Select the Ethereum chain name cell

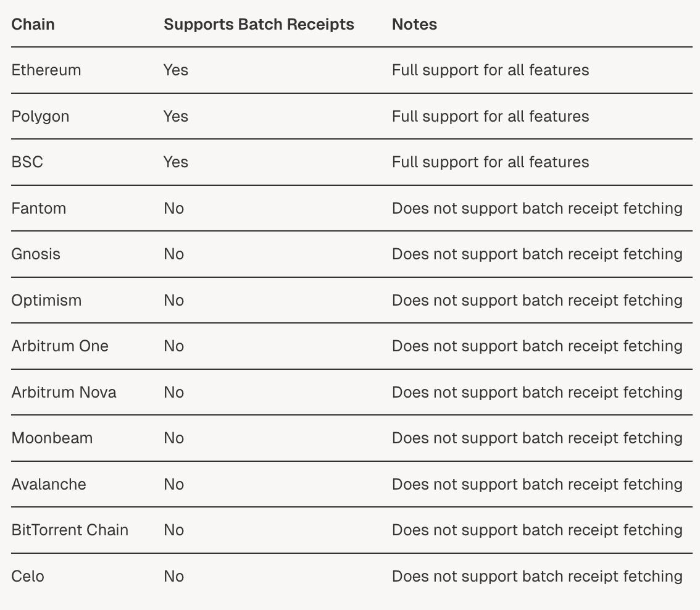[46, 70]
